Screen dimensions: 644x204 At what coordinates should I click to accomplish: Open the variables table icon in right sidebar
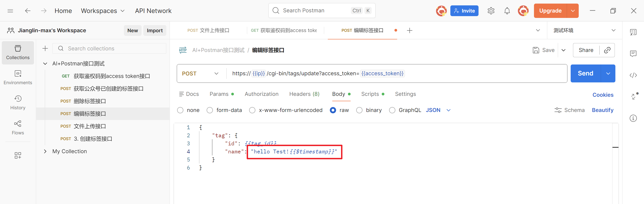(633, 32)
